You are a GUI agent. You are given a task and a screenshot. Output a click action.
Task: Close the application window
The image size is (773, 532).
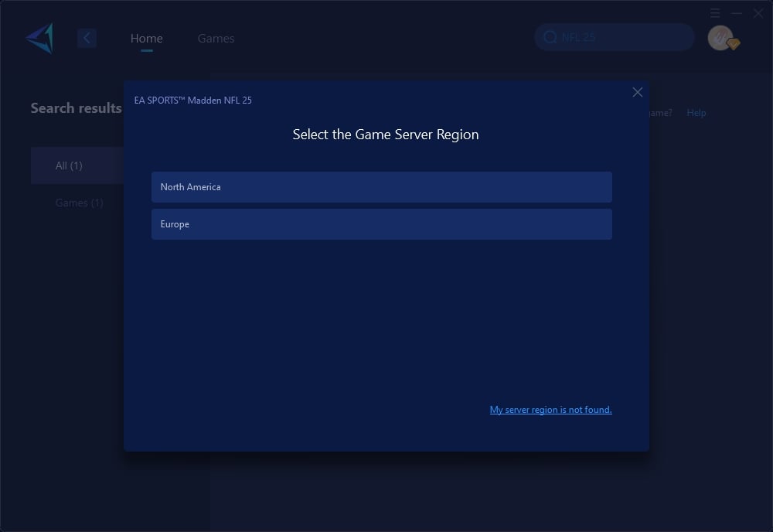[758, 13]
